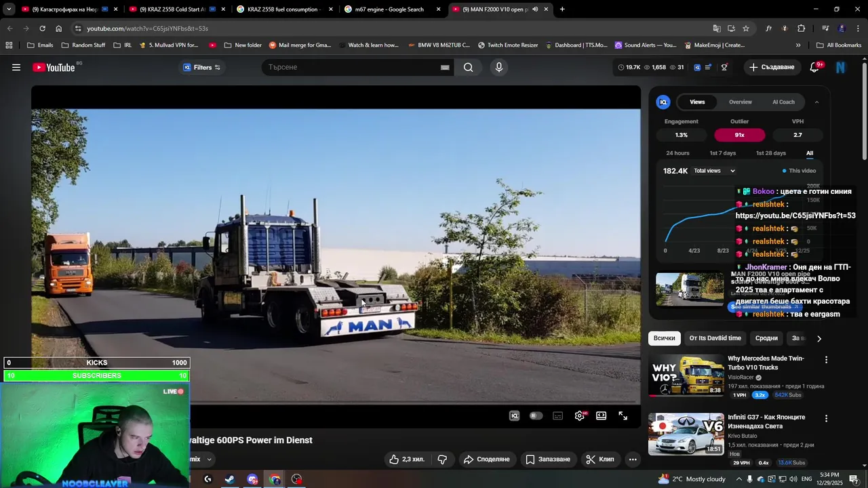Open the vidIQ list icon in header

708,67
